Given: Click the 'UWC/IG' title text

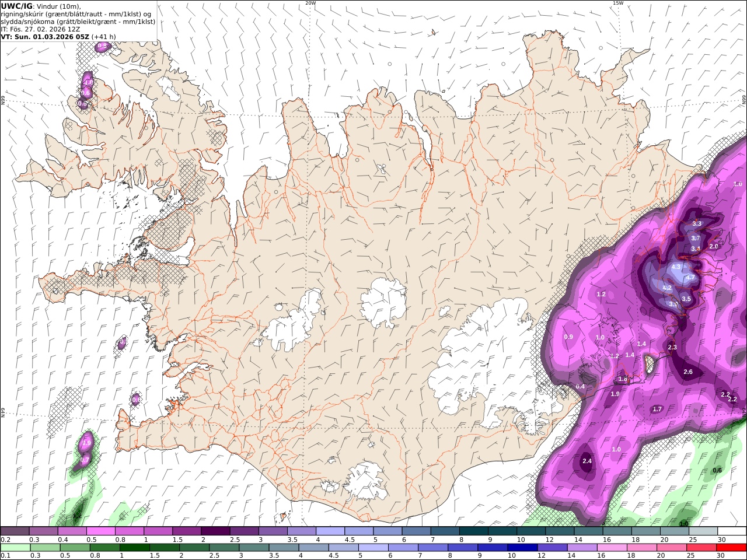Looking at the screenshot, I should (x=17, y=6).
